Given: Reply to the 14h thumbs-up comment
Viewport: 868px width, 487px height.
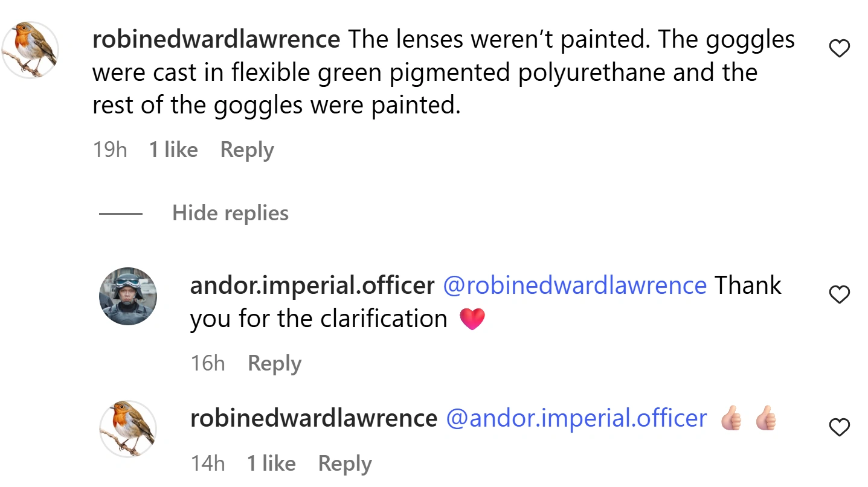Looking at the screenshot, I should 344,463.
